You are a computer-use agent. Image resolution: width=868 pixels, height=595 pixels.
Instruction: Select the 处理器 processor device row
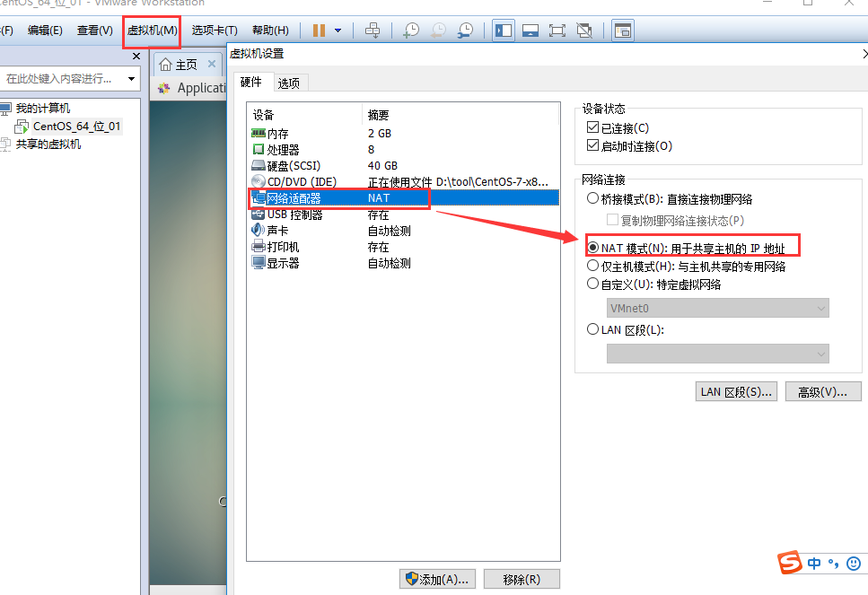coord(403,150)
